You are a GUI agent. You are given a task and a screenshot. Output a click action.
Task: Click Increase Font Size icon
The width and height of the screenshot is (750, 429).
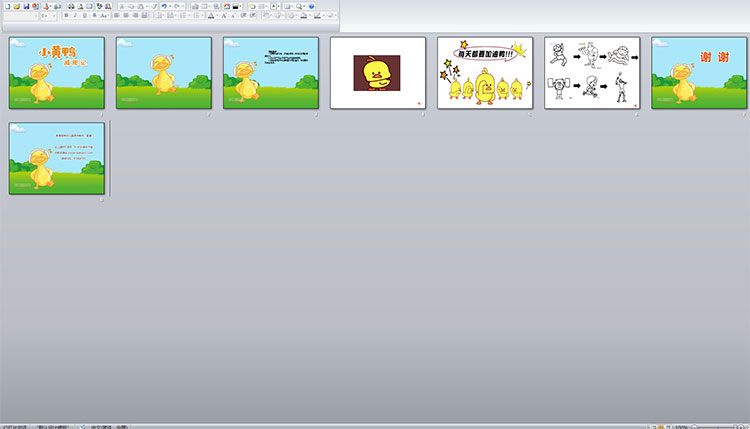(x=224, y=15)
